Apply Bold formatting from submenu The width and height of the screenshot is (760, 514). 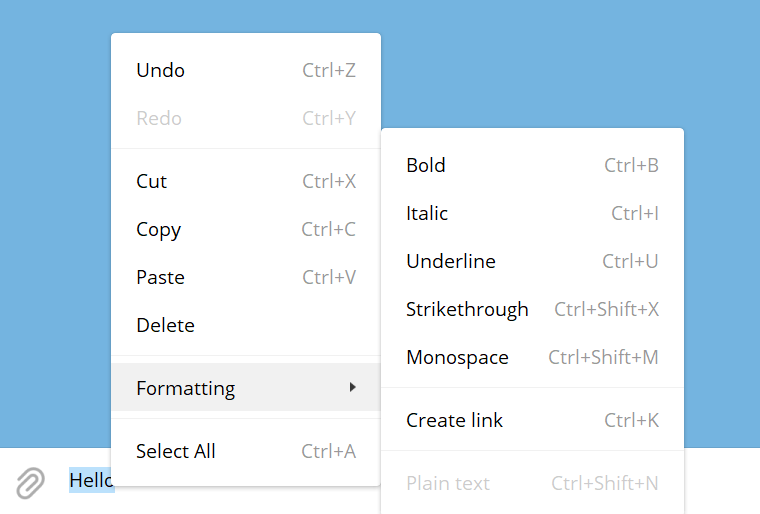[426, 166]
